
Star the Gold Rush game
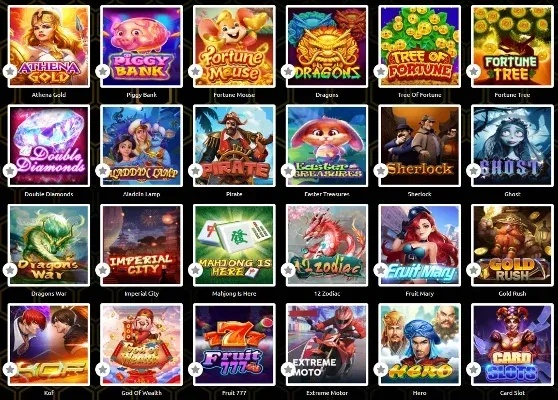[474, 270]
